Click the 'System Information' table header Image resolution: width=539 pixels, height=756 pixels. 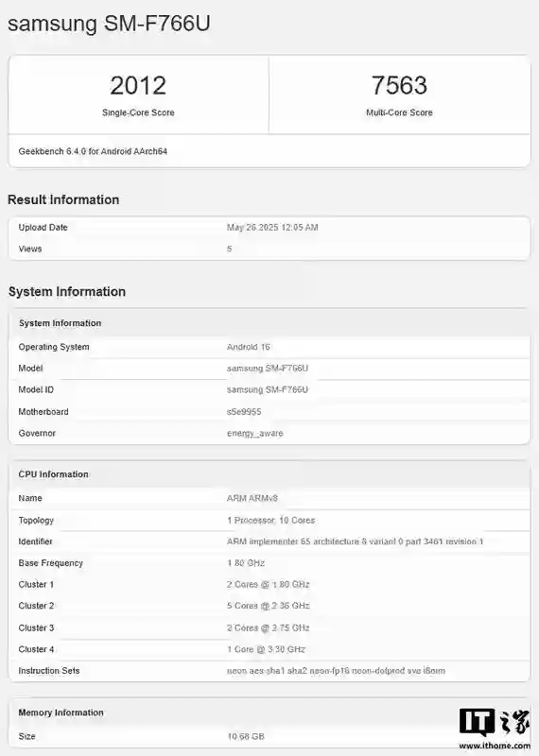[60, 323]
